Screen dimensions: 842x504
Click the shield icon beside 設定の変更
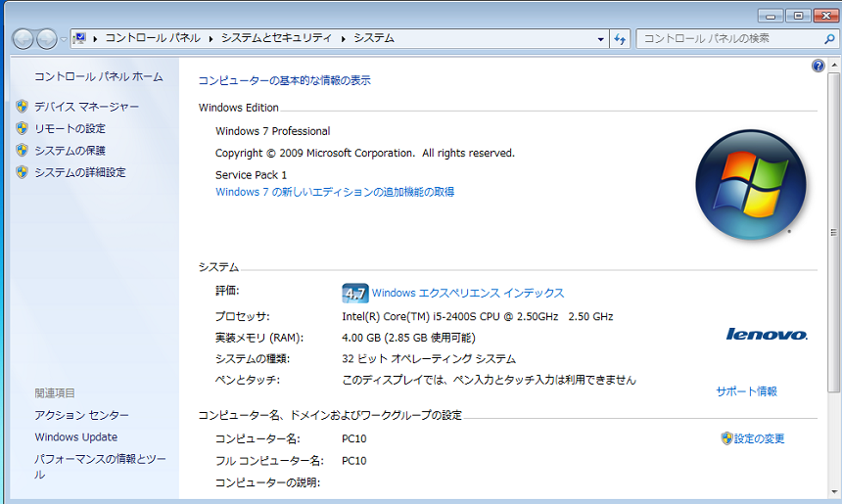click(726, 438)
